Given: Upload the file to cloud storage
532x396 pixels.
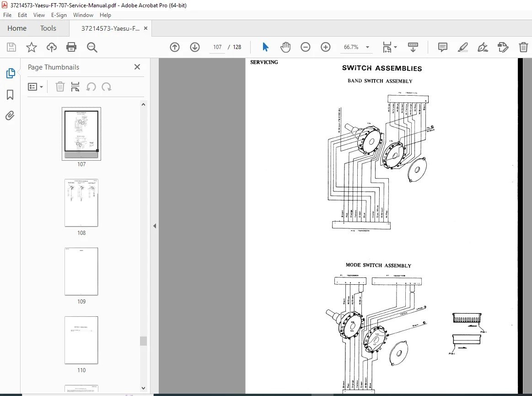Looking at the screenshot, I should click(52, 47).
